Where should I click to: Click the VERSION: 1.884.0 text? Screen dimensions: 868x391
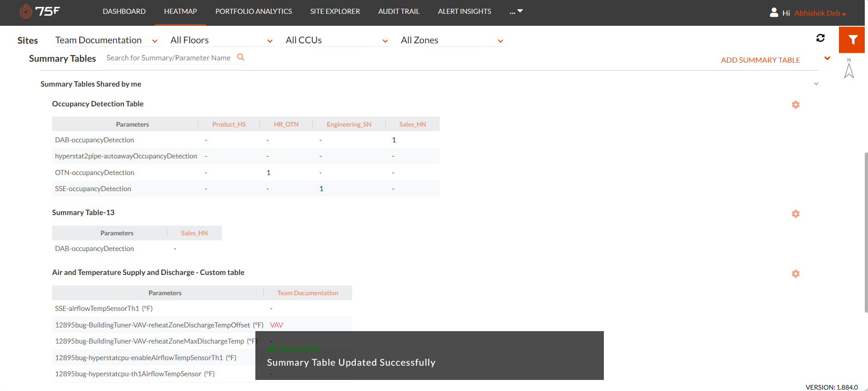coord(832,387)
